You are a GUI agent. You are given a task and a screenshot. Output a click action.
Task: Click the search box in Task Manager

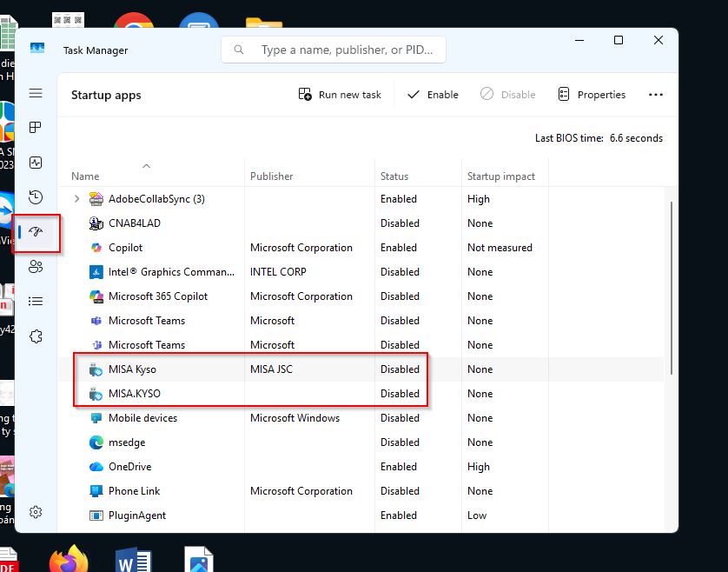[x=334, y=50]
